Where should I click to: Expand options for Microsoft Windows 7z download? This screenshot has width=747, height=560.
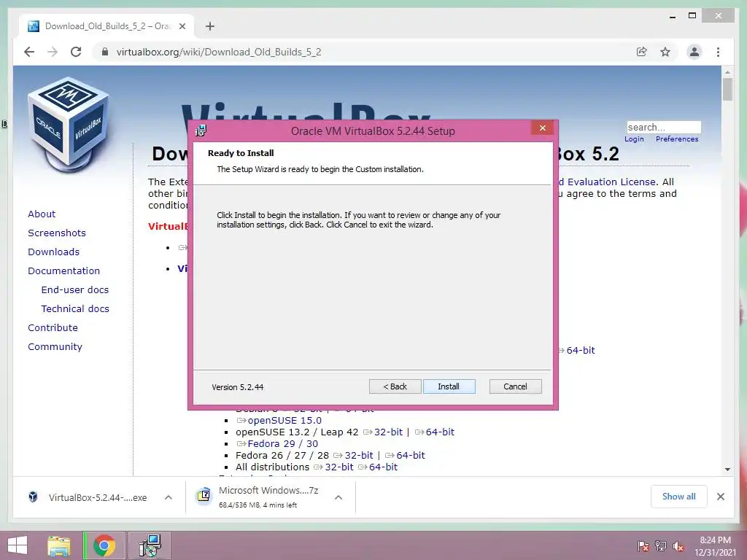[338, 497]
